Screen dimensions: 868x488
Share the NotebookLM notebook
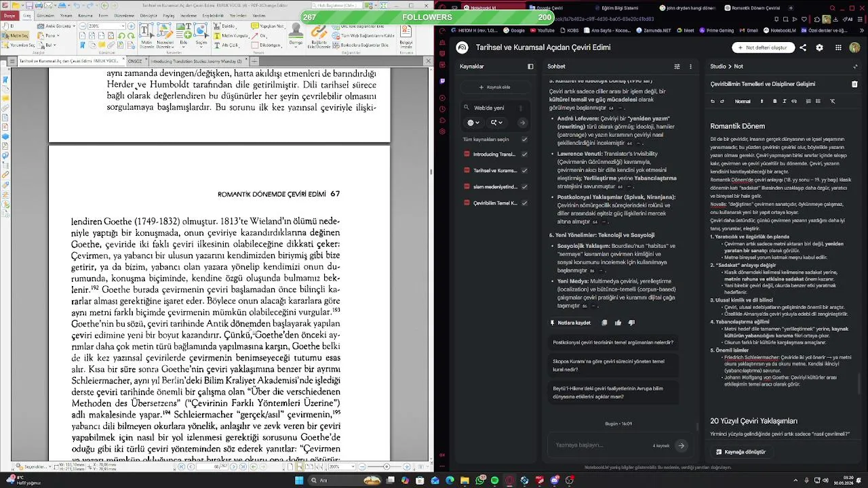pyautogui.click(x=803, y=47)
